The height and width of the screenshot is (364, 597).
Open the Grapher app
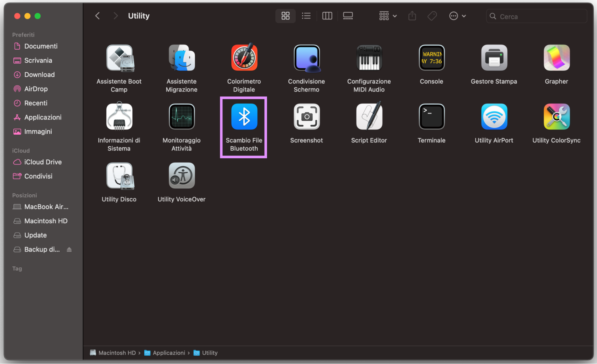point(556,58)
